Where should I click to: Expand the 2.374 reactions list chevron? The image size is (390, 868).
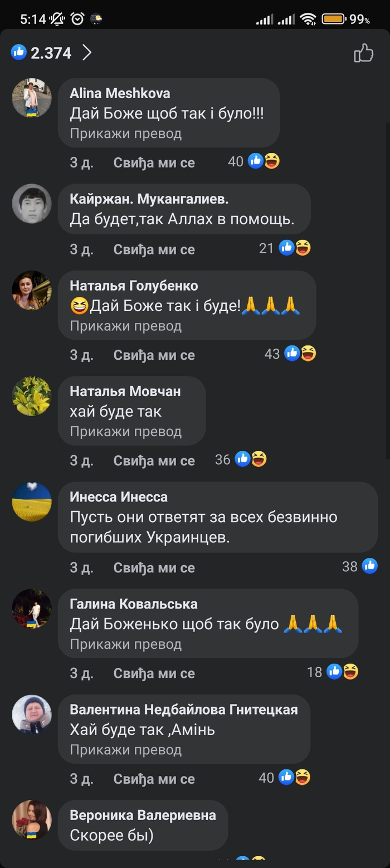(87, 53)
